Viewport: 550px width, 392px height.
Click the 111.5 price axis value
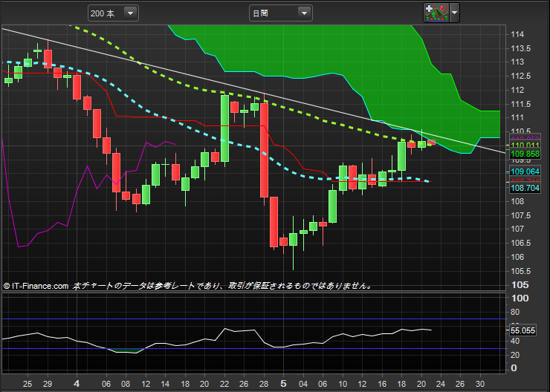pos(520,104)
